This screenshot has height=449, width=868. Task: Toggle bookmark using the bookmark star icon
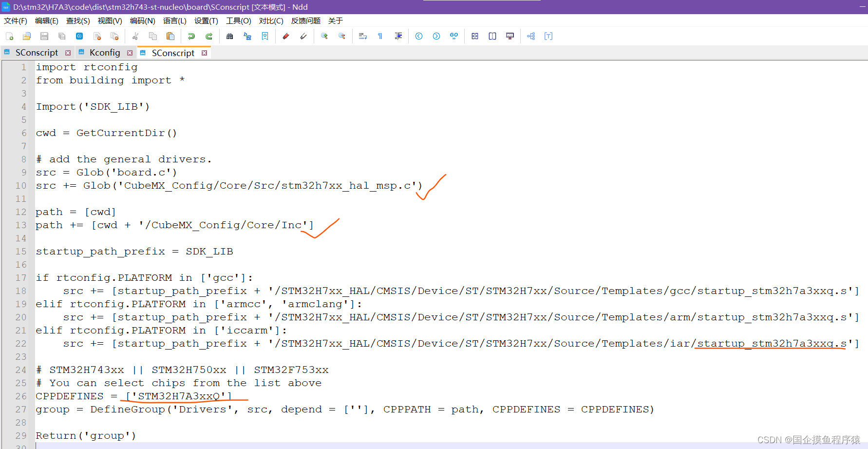point(265,36)
